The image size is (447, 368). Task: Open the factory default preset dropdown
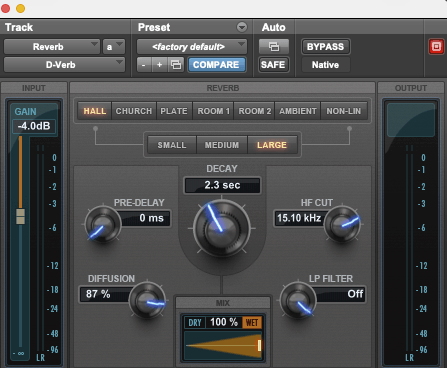point(192,47)
